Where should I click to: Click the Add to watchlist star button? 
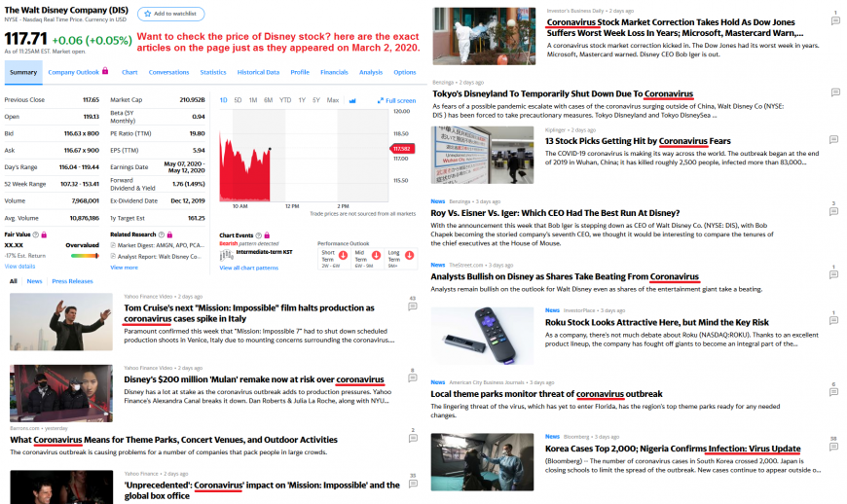tap(170, 14)
